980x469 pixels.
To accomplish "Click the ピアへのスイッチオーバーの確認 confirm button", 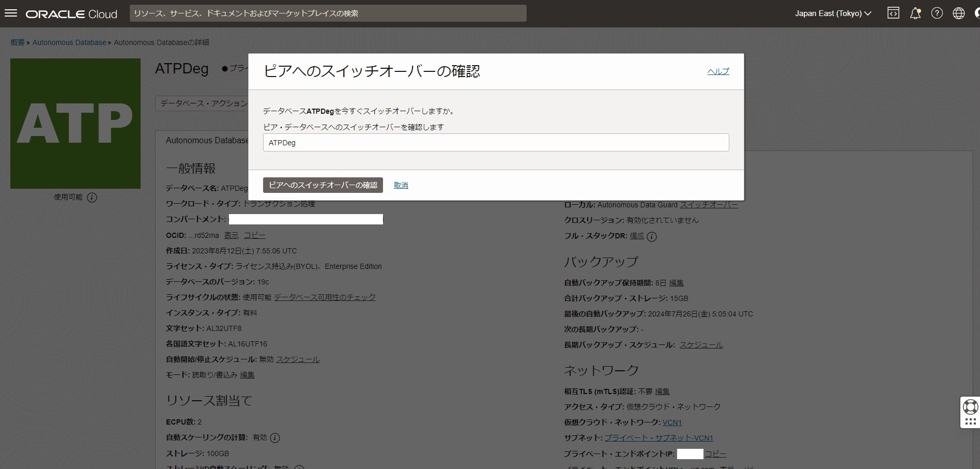I will tap(323, 185).
